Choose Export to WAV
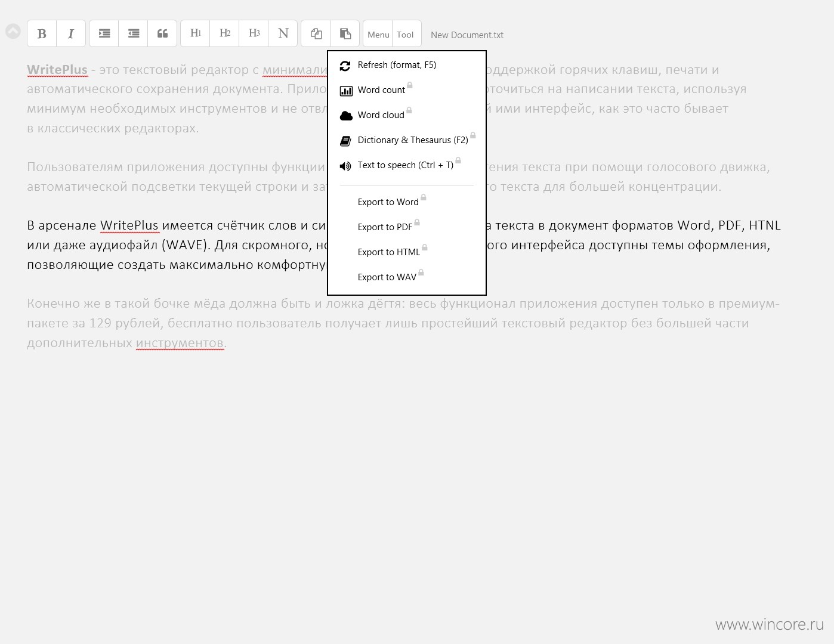Viewport: 834px width, 644px height. (x=407, y=277)
